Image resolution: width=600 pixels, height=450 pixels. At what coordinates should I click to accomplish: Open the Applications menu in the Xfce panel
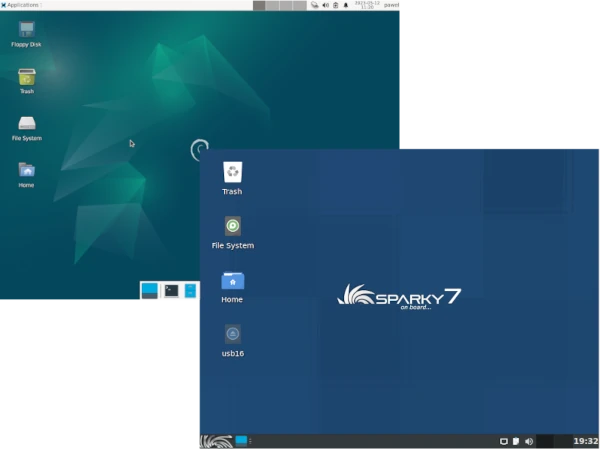[20, 5]
